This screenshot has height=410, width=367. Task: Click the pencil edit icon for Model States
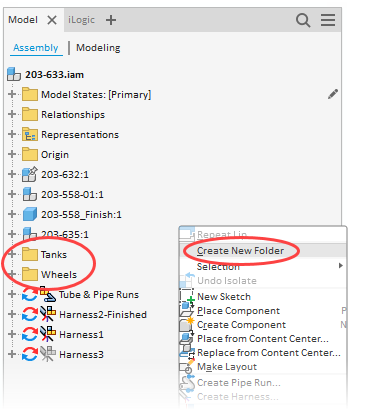pyautogui.click(x=333, y=94)
